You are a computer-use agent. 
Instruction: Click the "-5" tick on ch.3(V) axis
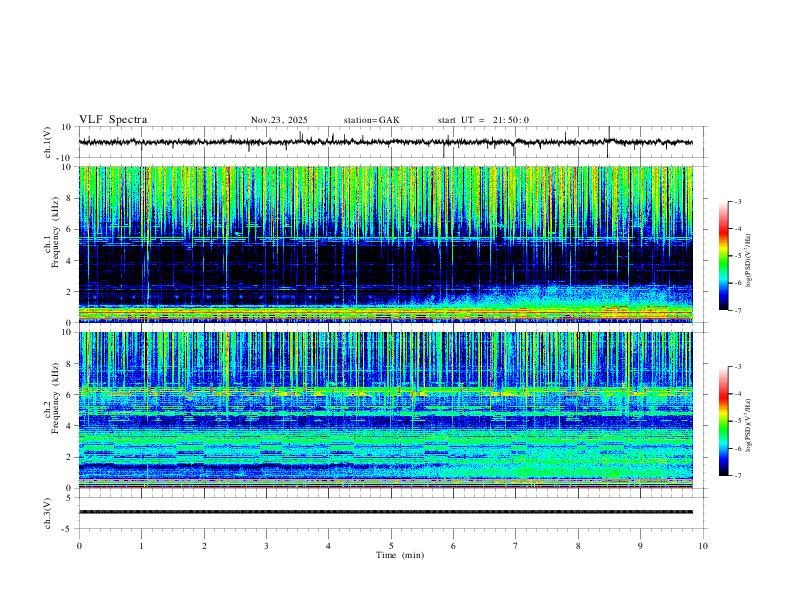(68, 529)
